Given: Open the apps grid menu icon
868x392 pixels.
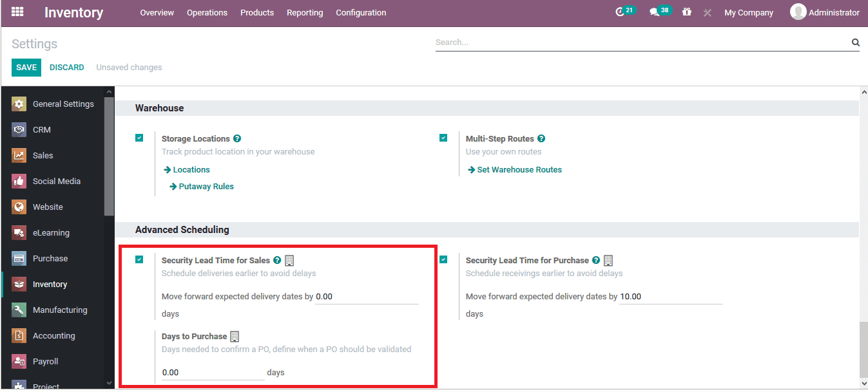Looking at the screenshot, I should coord(17,12).
